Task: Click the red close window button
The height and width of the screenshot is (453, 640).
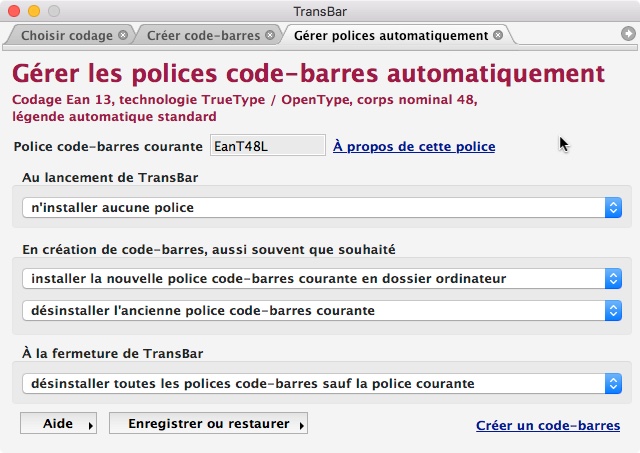Action: pos(13,11)
